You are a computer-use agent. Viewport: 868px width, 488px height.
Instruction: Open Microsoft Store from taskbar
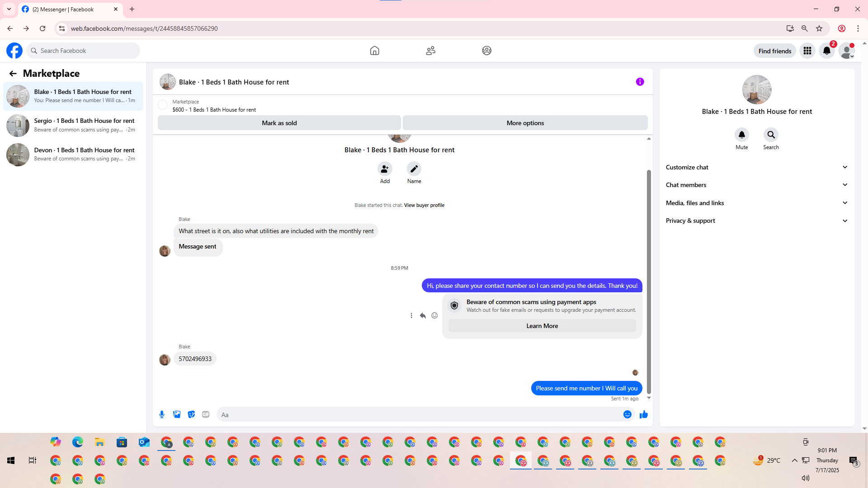pos(122,442)
